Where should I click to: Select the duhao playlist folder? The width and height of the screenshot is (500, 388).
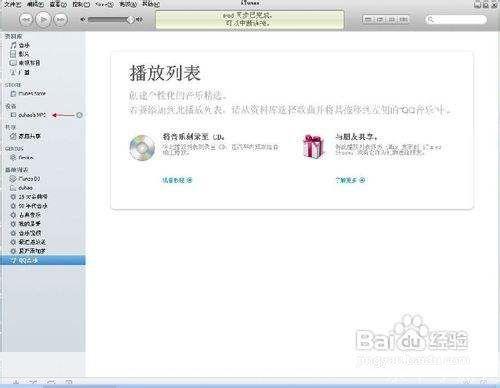point(21,188)
